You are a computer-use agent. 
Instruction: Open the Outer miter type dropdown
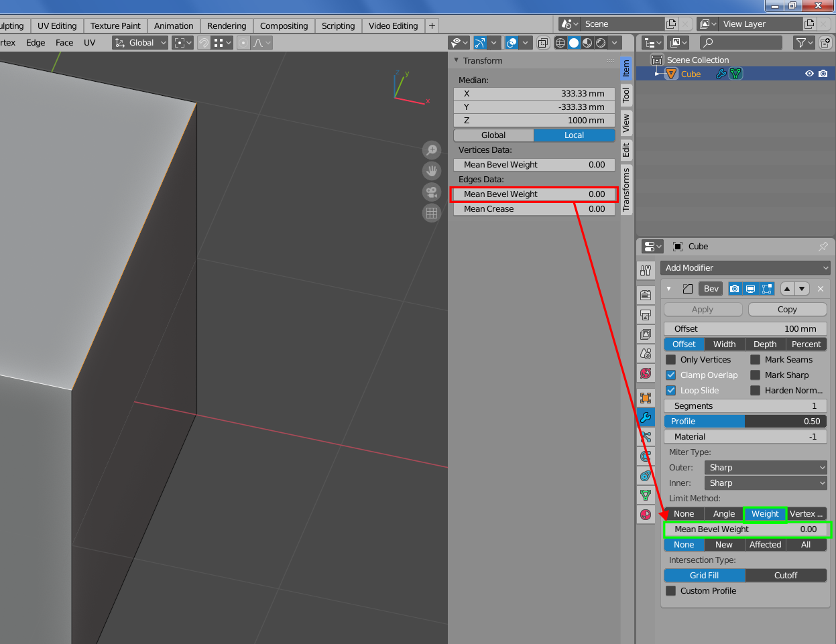pos(766,468)
